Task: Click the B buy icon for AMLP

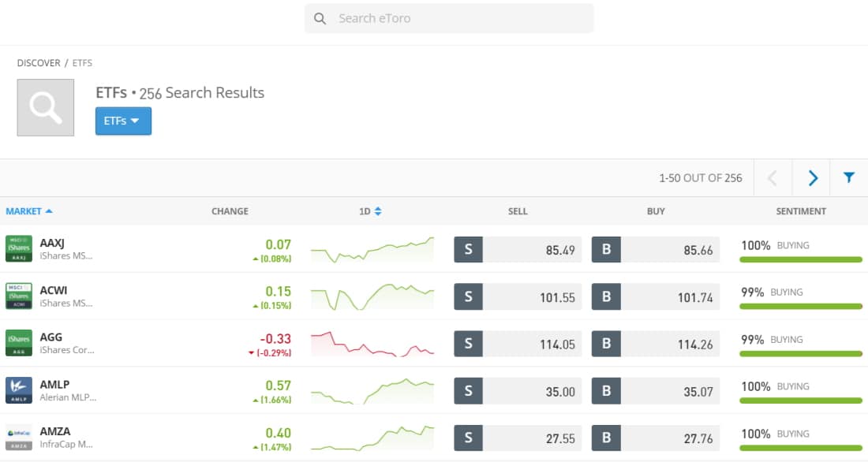Action: coord(606,391)
